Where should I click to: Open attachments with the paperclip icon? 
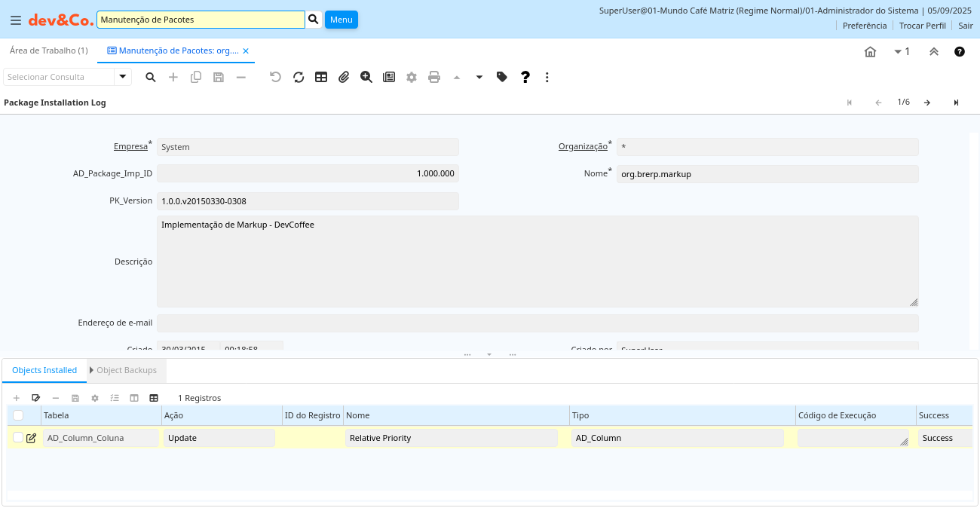coord(344,77)
